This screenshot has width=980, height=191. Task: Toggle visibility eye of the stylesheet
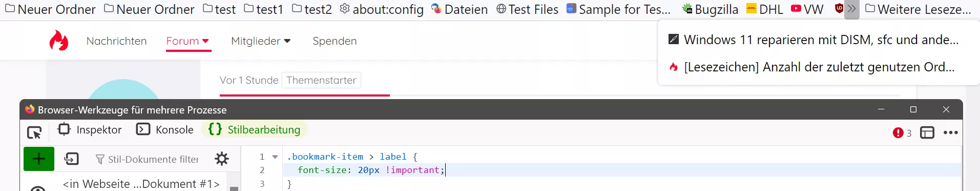38,188
